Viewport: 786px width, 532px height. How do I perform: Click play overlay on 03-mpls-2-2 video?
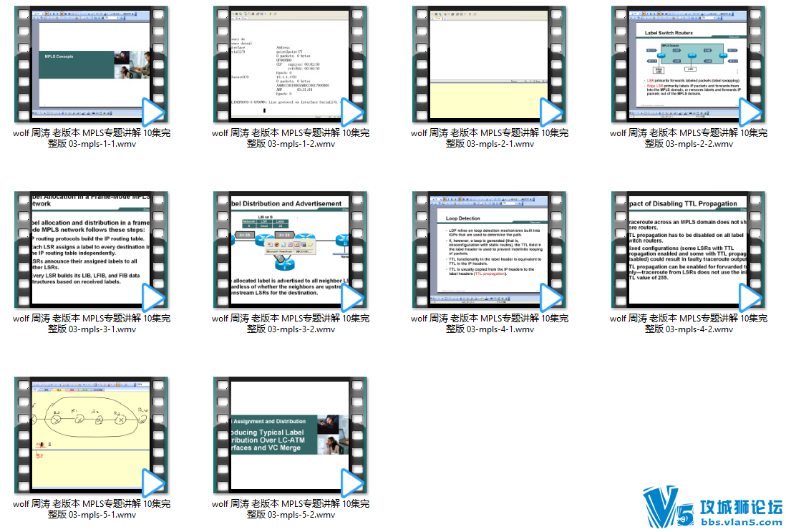click(750, 112)
